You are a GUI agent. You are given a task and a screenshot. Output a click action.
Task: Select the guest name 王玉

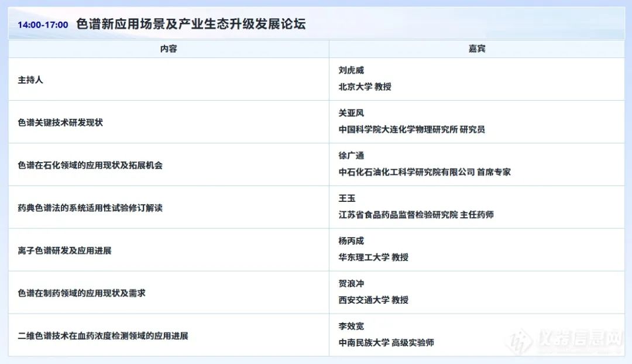(346, 198)
